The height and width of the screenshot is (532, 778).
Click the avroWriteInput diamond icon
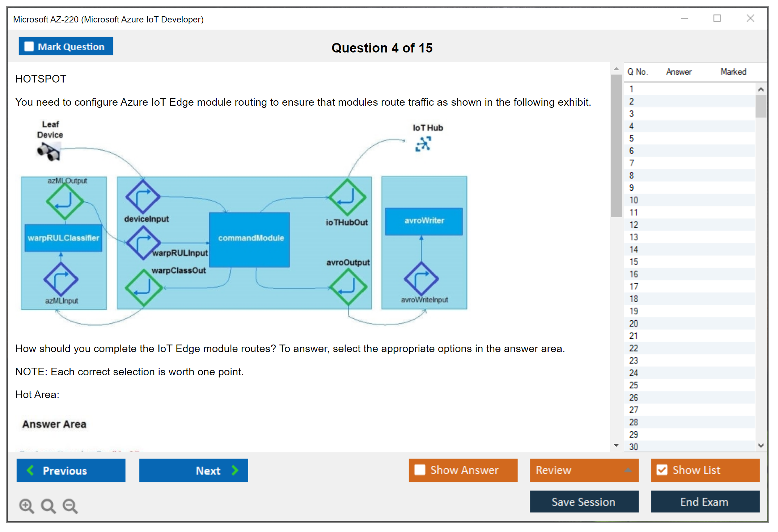[x=421, y=279]
